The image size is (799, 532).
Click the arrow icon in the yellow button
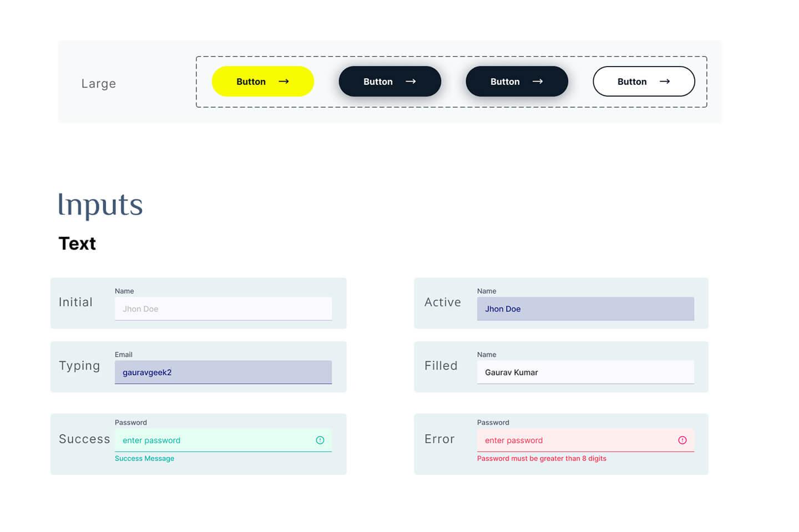pos(284,82)
